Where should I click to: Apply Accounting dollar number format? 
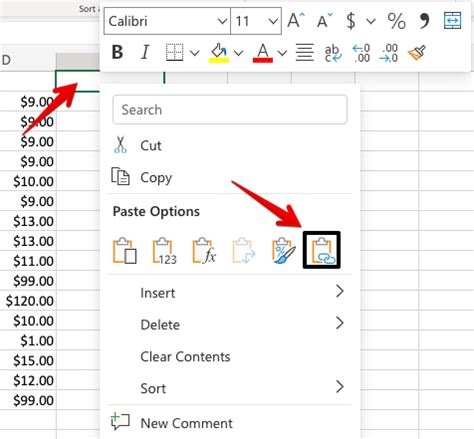(x=351, y=21)
